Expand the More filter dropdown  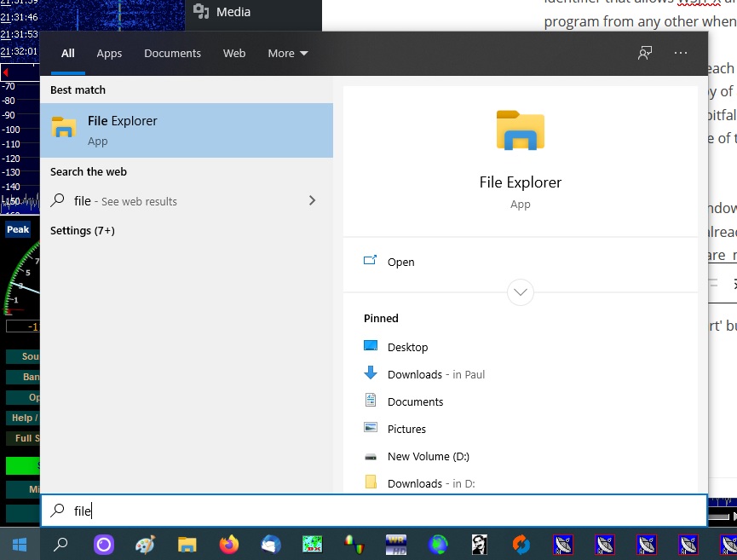click(x=287, y=53)
